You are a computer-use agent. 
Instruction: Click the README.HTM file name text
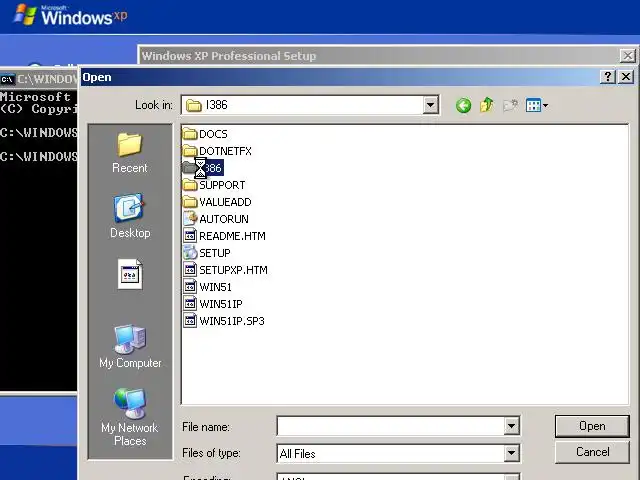coord(232,236)
